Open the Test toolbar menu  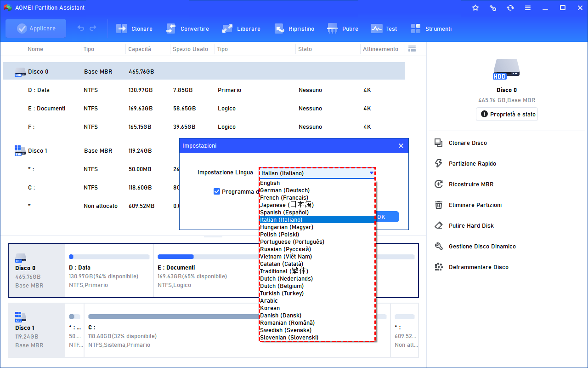(384, 29)
